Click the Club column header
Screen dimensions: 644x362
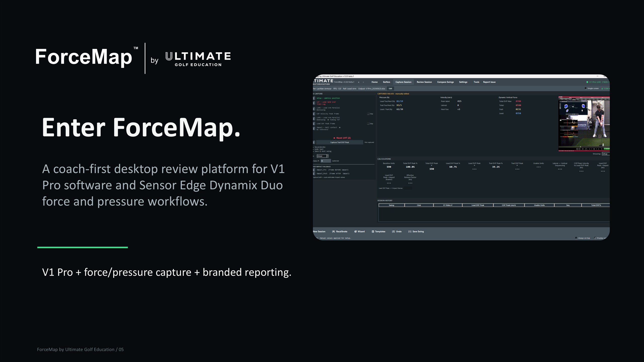click(419, 205)
